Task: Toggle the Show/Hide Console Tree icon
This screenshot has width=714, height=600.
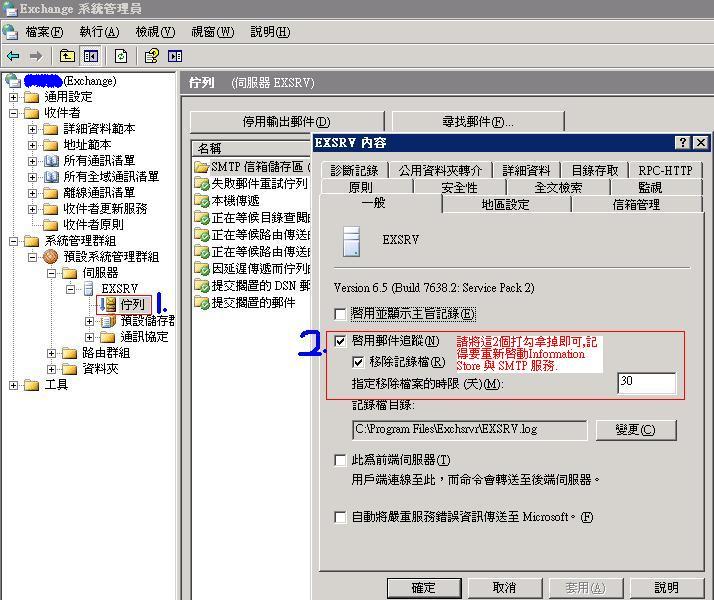Action: (91, 57)
